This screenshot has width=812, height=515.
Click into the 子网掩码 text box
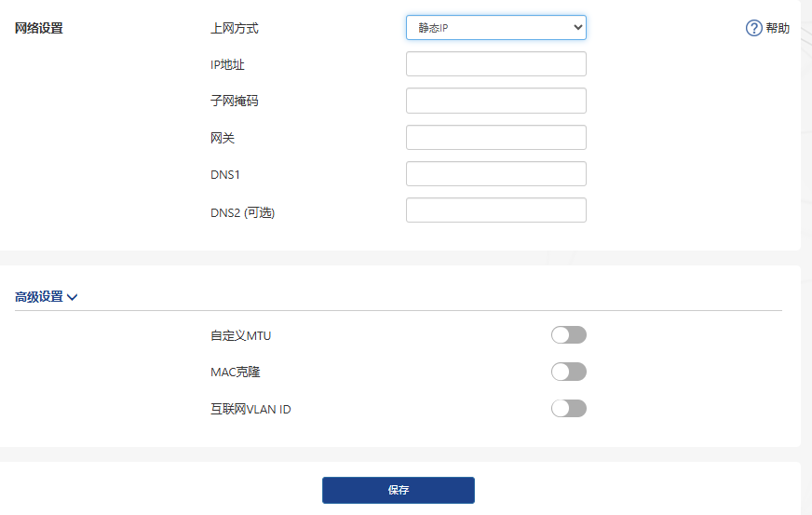point(495,101)
